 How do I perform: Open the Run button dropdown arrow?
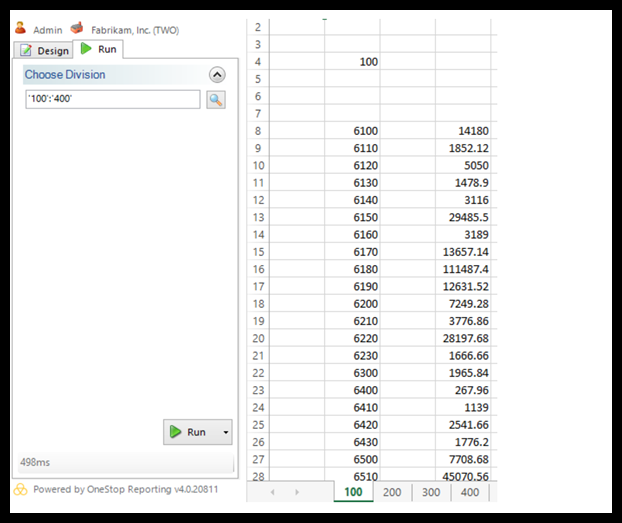click(226, 432)
